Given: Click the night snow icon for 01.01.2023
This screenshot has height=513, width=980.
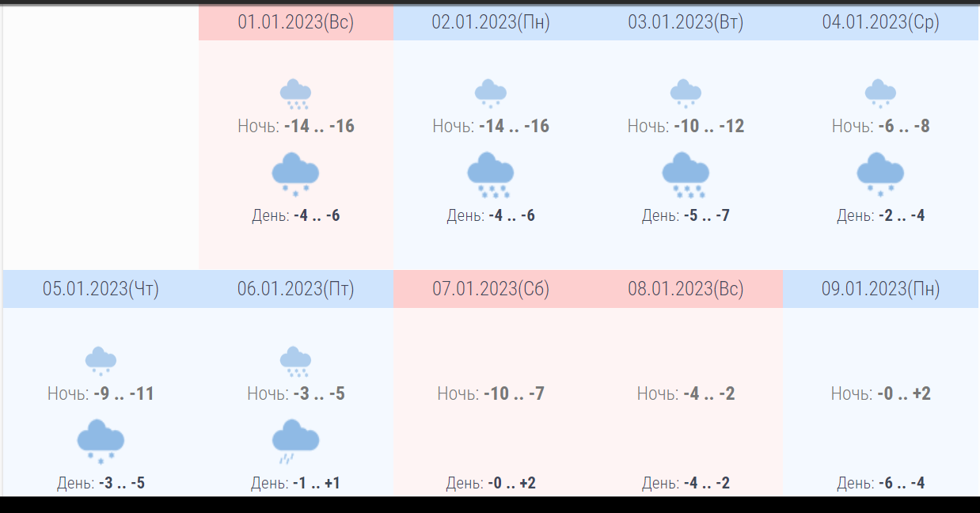Looking at the screenshot, I should (x=295, y=94).
